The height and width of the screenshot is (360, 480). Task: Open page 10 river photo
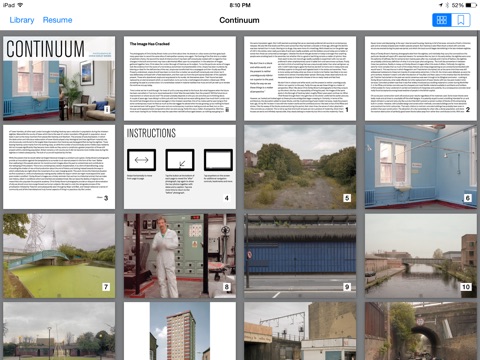(x=421, y=256)
